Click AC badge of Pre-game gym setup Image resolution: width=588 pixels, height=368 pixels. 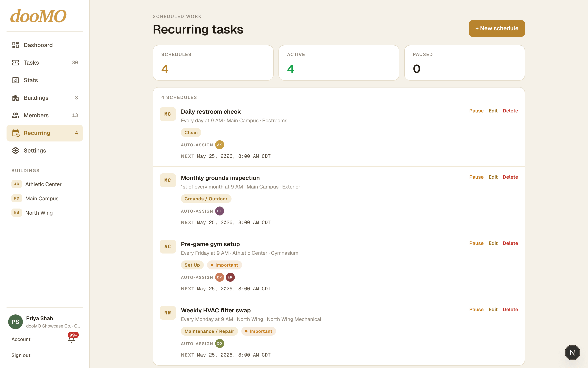(x=168, y=247)
